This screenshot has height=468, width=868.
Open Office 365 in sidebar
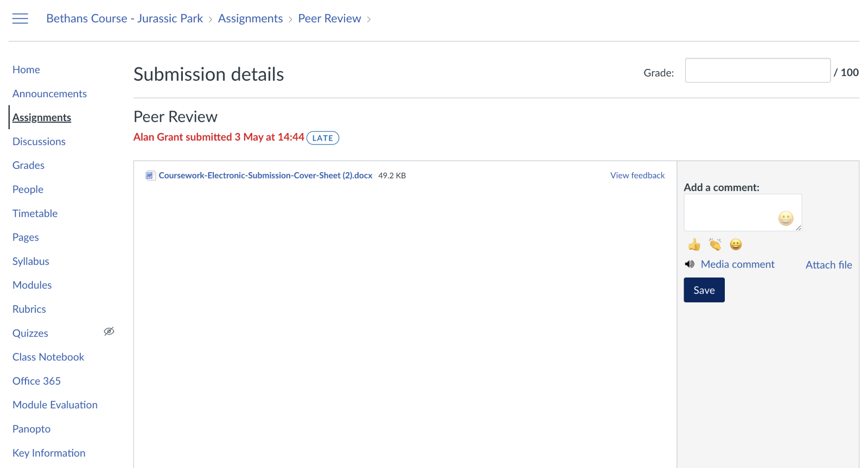pyautogui.click(x=36, y=381)
